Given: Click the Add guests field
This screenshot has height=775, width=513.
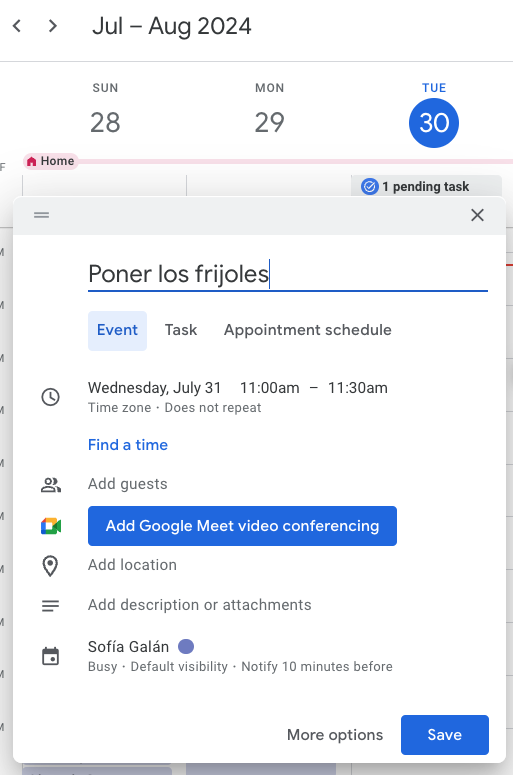Looking at the screenshot, I should (128, 484).
